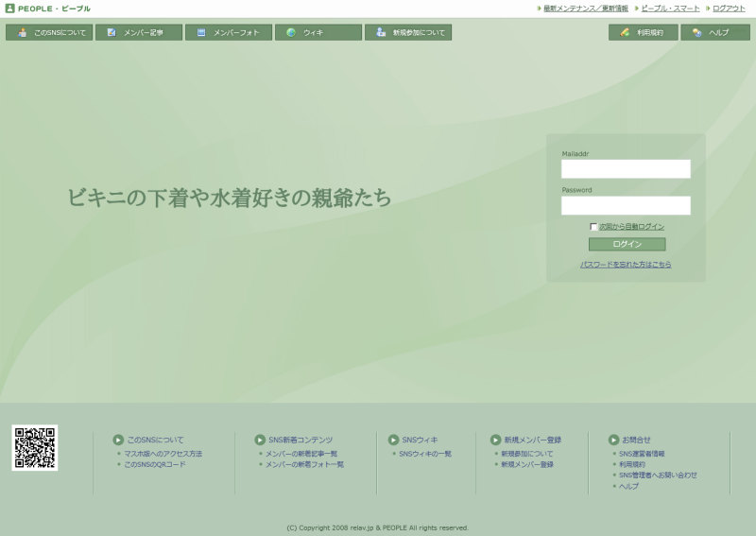The image size is (756, 536).
Task: Click the ピープル・スマート header link
Action: coord(670,9)
